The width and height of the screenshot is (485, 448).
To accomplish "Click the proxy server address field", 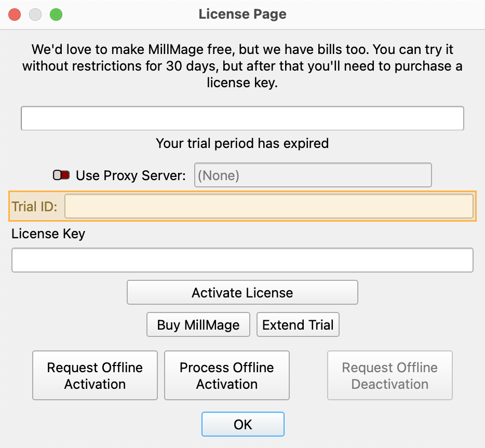I will (313, 175).
